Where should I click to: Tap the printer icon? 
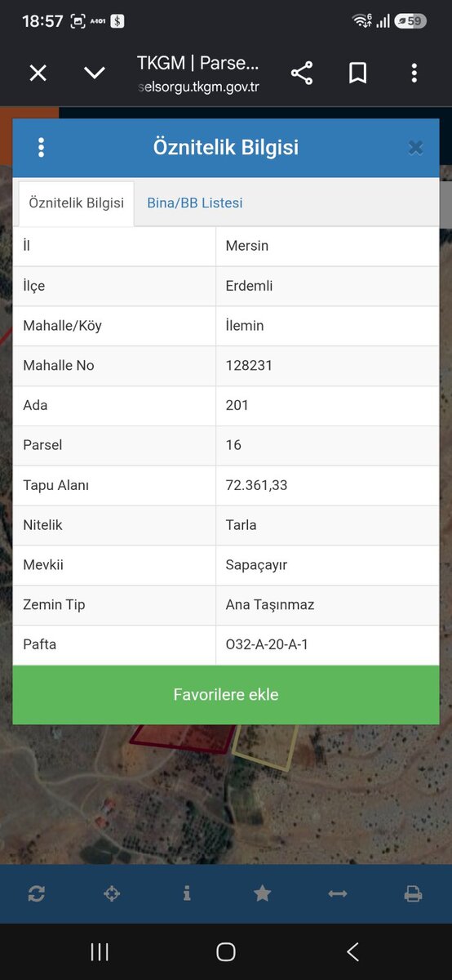(413, 893)
